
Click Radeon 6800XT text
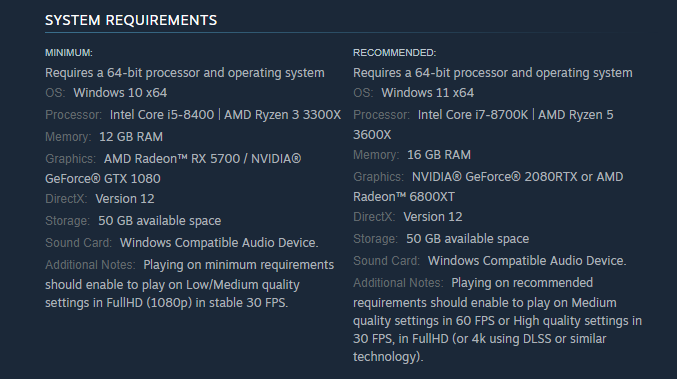404,197
